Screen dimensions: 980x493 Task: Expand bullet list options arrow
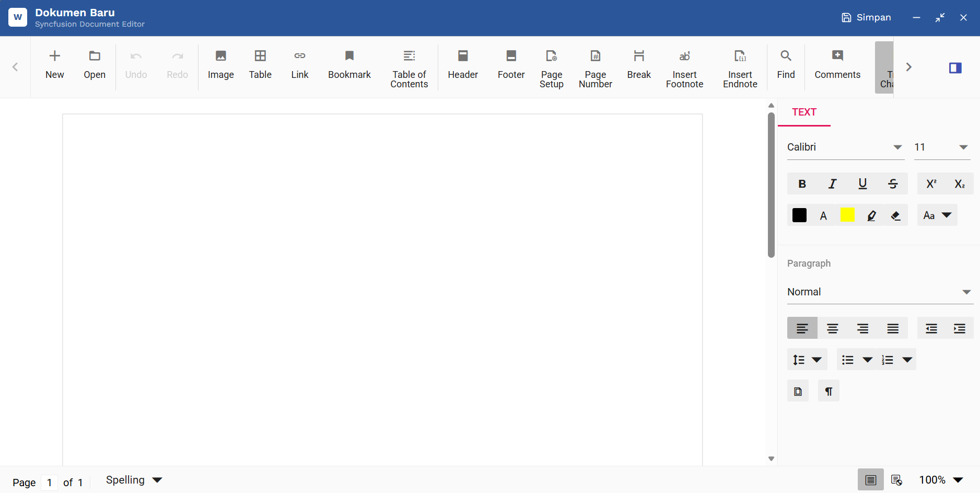(x=867, y=360)
